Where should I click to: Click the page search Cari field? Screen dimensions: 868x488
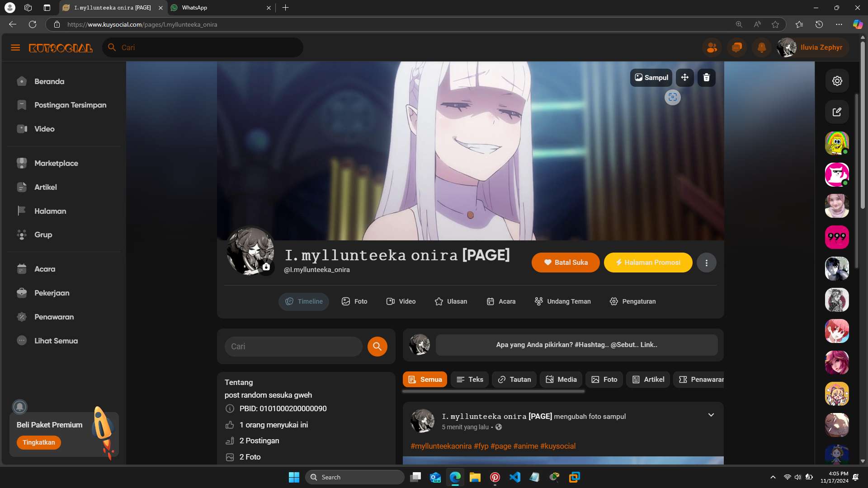(x=293, y=347)
